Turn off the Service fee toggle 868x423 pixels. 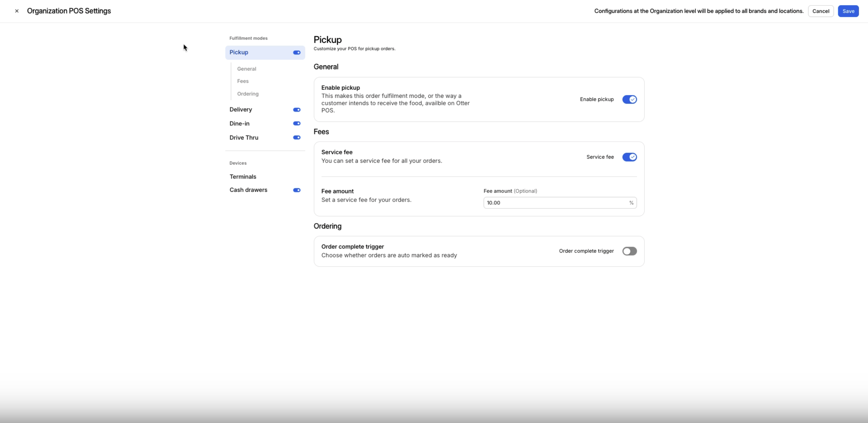coord(629,157)
